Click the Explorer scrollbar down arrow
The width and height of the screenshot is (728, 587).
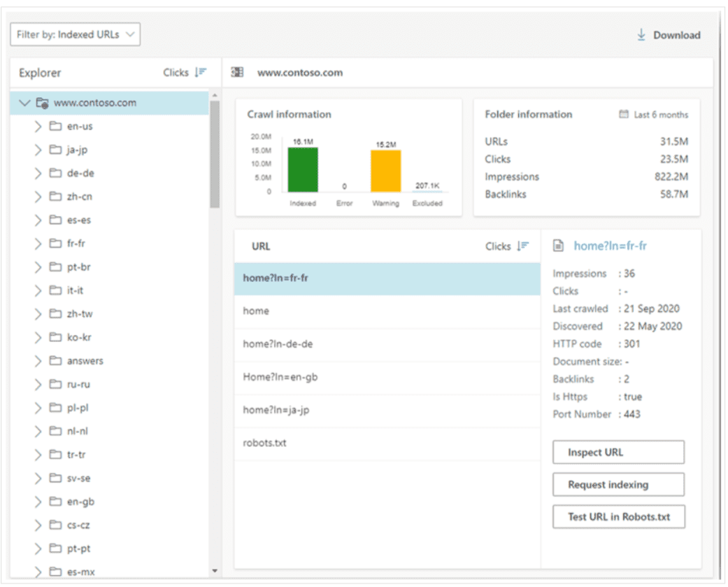215,571
